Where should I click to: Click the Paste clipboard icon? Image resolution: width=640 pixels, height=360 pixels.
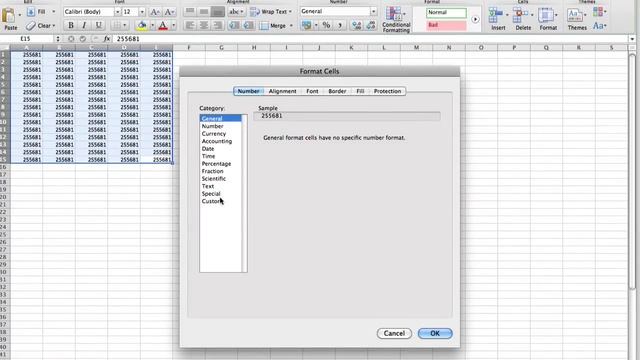pos(9,16)
